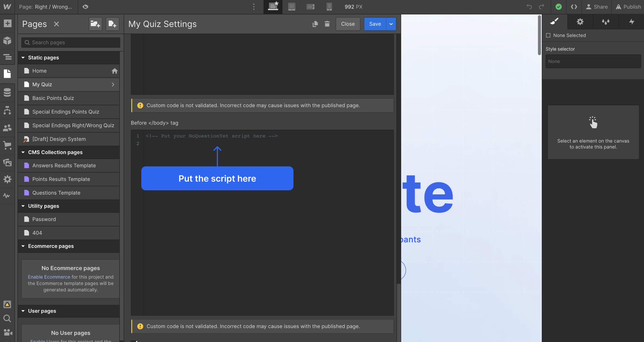The height and width of the screenshot is (342, 644).
Task: Open Answers Results Template page
Action: 69,166
